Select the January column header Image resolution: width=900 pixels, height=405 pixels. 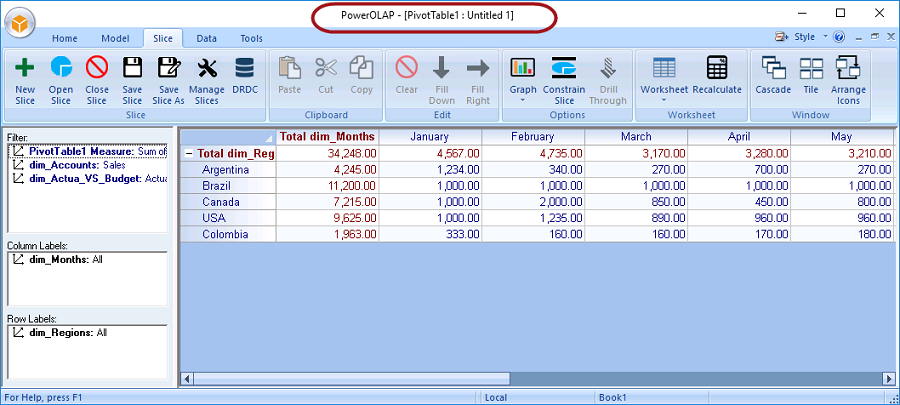pyautogui.click(x=430, y=137)
